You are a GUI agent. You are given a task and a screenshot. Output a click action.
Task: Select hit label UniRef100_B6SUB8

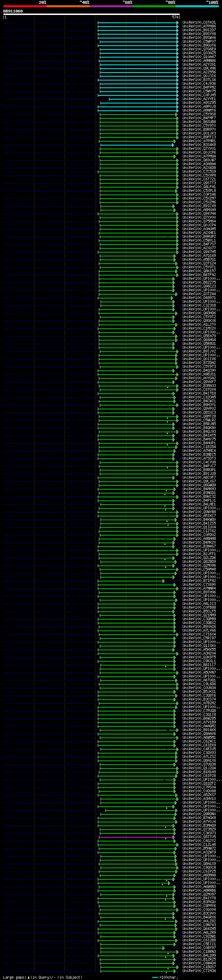coord(199,122)
